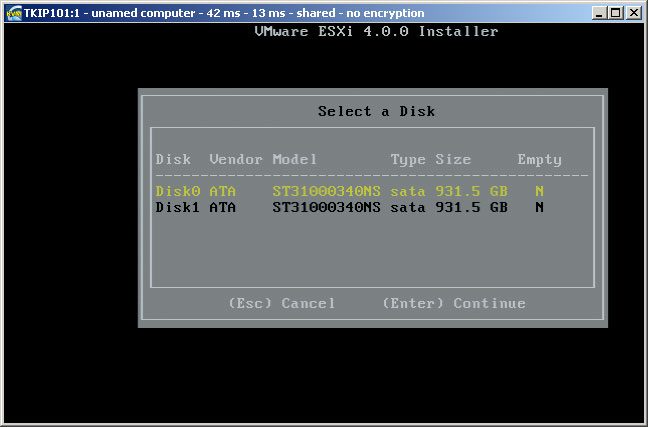Click the Disk column header
Image resolution: width=648 pixels, height=427 pixels.
coord(173,159)
